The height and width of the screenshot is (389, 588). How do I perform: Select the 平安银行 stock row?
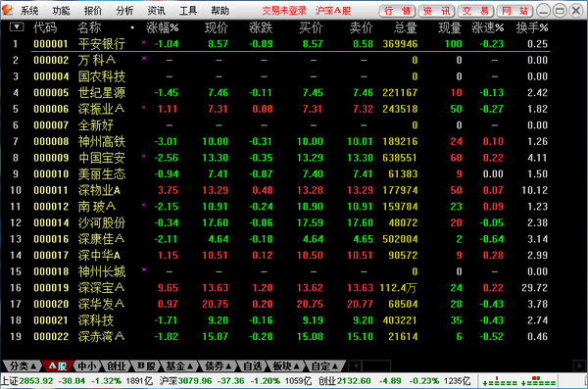[x=279, y=44]
